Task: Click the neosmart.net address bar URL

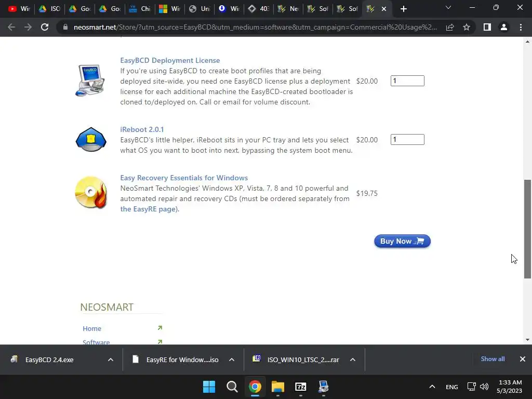Action: pyautogui.click(x=255, y=27)
